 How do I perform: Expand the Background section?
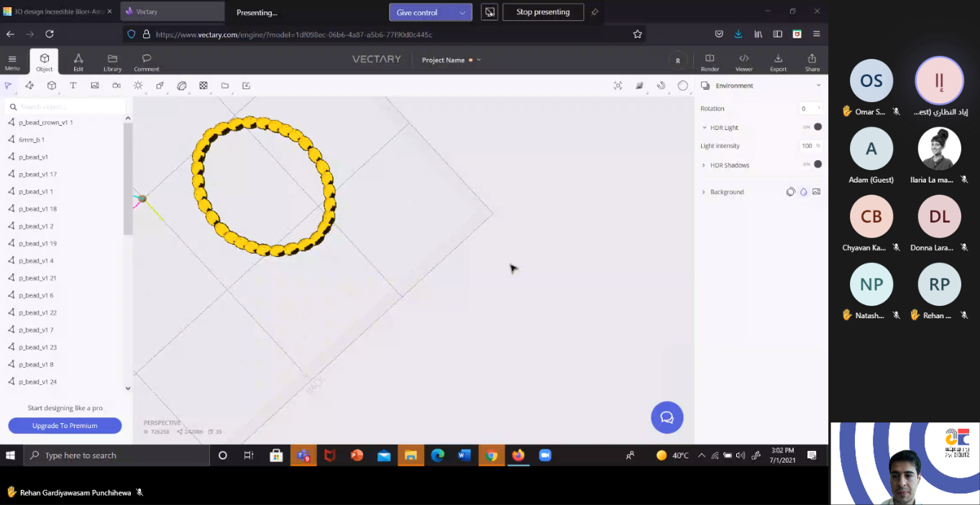click(x=704, y=192)
